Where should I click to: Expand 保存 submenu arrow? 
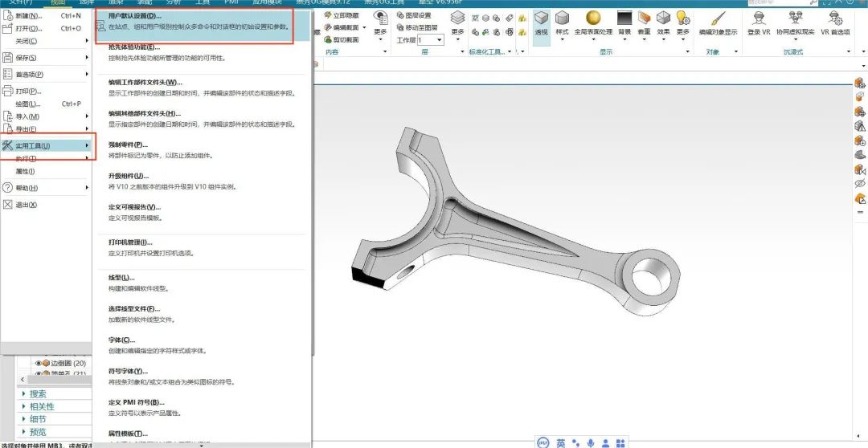pyautogui.click(x=87, y=58)
